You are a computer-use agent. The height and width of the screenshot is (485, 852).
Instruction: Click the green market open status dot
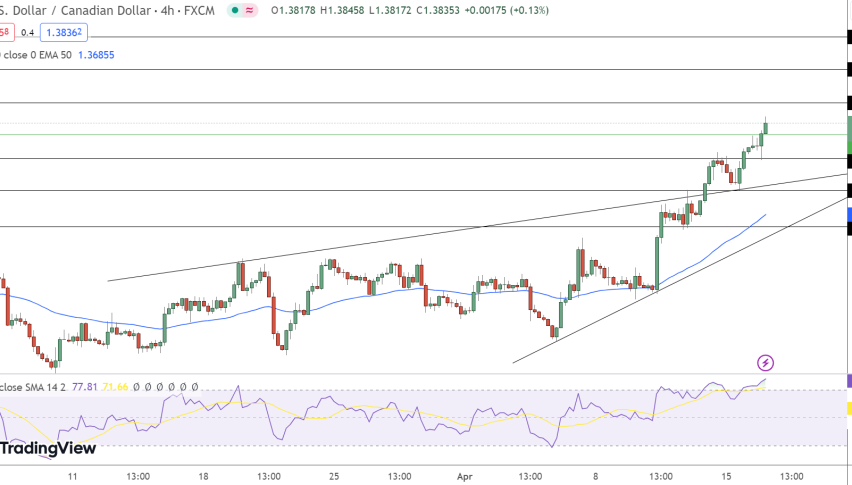click(235, 10)
